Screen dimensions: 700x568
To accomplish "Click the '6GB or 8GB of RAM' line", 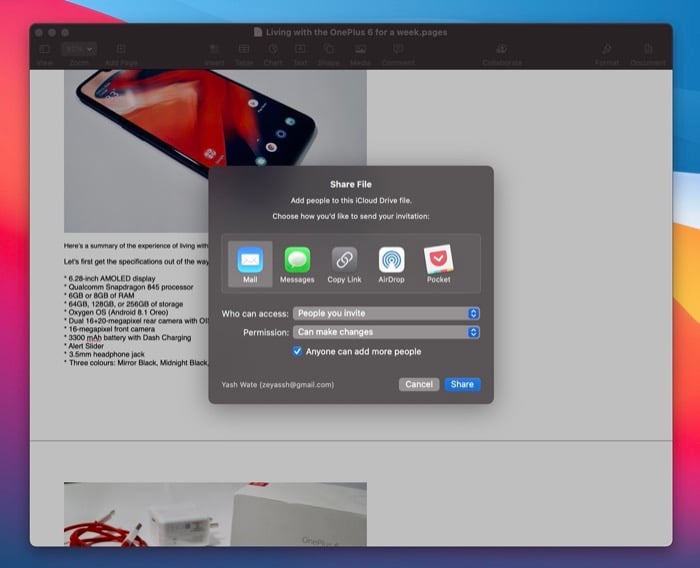I will (99, 295).
